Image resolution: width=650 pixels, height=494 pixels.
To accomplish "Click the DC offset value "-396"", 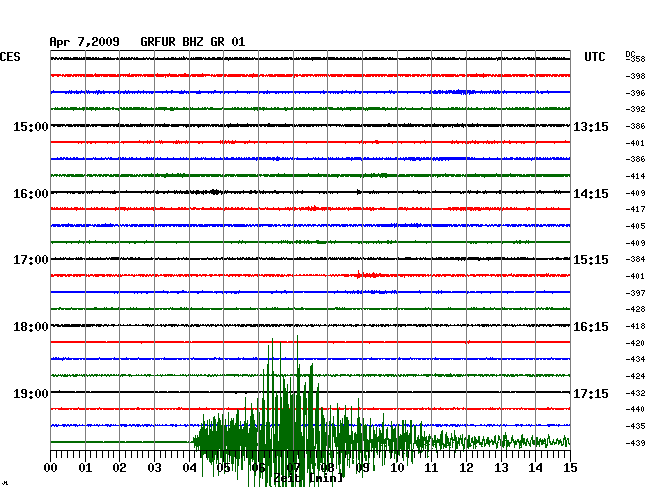I will pyautogui.click(x=635, y=93).
